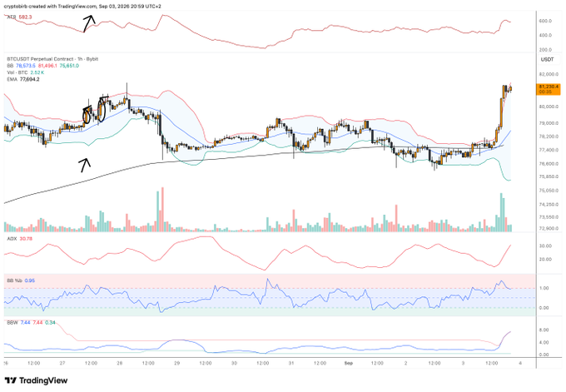Image resolution: width=566 pixels, height=392 pixels.
Task: Click the 76,600.0 price axis label
Action: click(x=549, y=163)
